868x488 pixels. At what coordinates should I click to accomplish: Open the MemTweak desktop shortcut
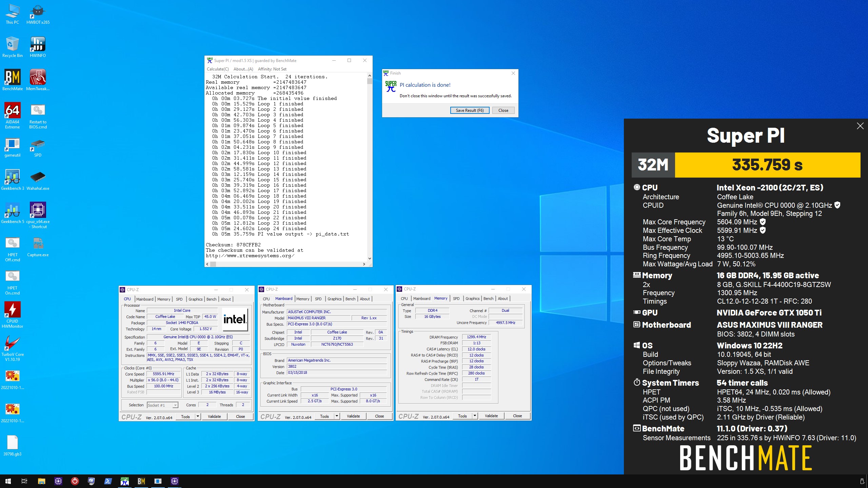pyautogui.click(x=38, y=80)
